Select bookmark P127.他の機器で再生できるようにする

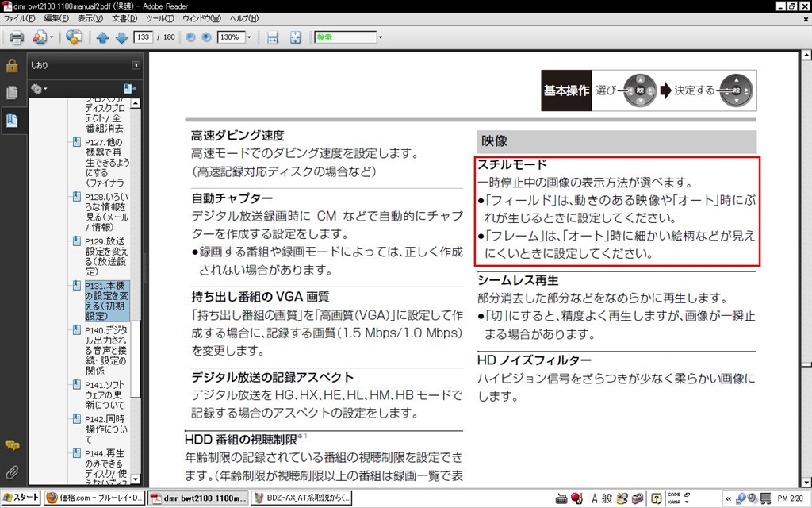click(x=107, y=162)
